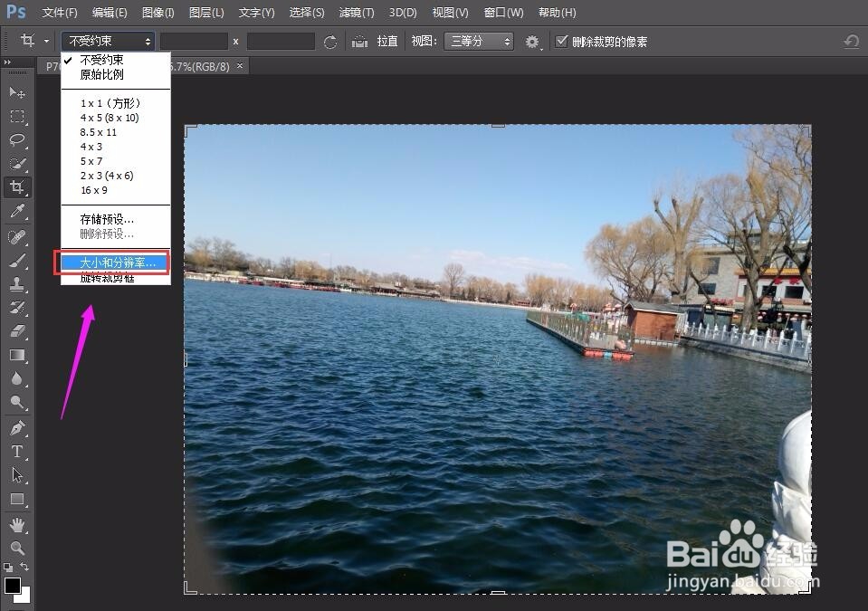Select the Crop tool in toolbox
The height and width of the screenshot is (611, 868).
17,187
